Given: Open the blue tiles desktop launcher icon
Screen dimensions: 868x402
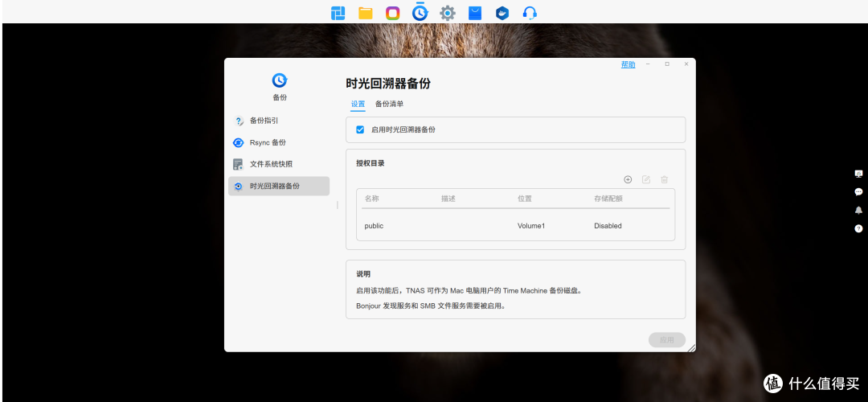Looking at the screenshot, I should pyautogui.click(x=338, y=13).
